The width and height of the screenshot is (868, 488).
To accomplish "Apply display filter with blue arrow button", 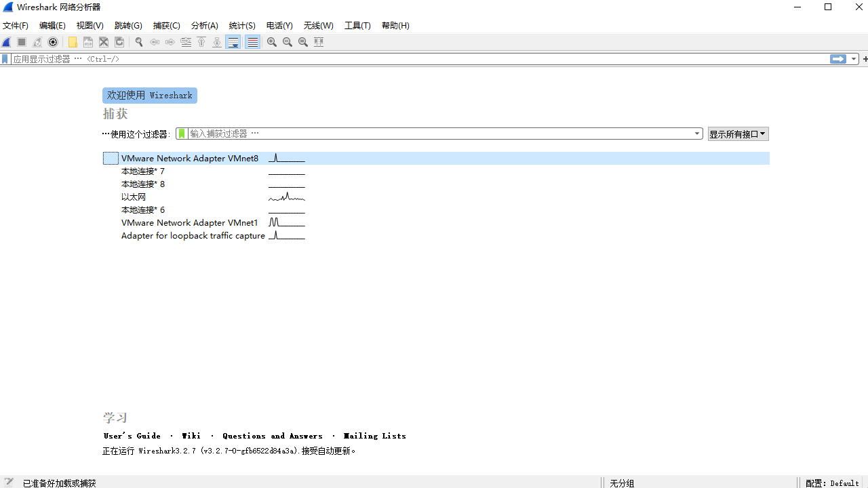I will tap(838, 59).
